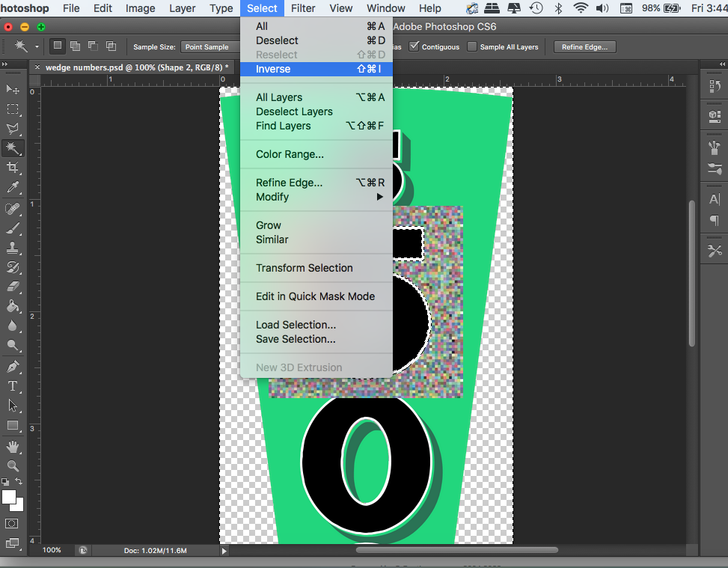The height and width of the screenshot is (568, 728).
Task: Select the Healing Brush tool
Action: 13,209
